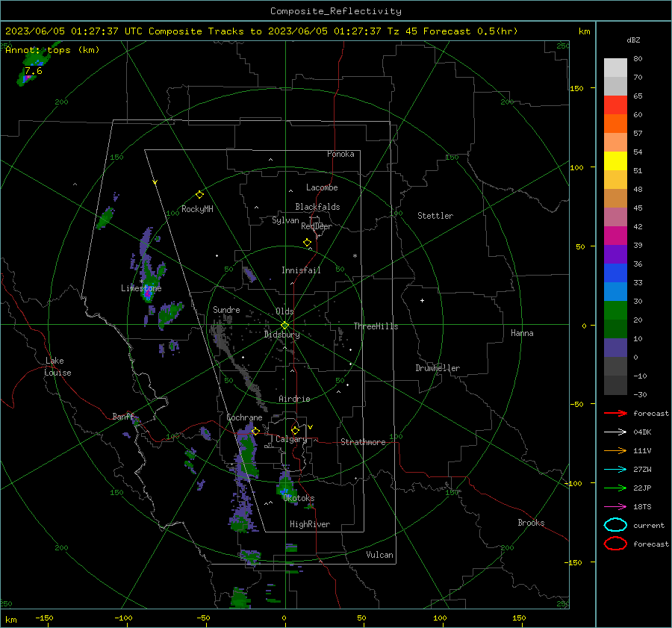Viewport: 672px width, 628px height.
Task: Click the Okotoks label on map
Action: 299,498
